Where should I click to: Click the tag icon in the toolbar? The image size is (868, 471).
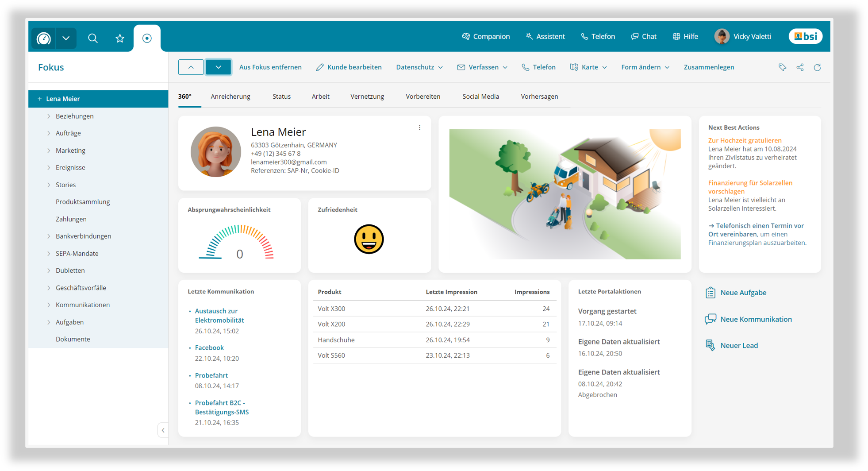[x=782, y=67]
